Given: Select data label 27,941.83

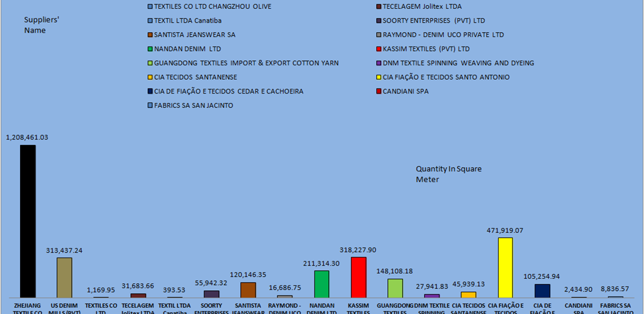Looking at the screenshot, I should coord(431,286).
